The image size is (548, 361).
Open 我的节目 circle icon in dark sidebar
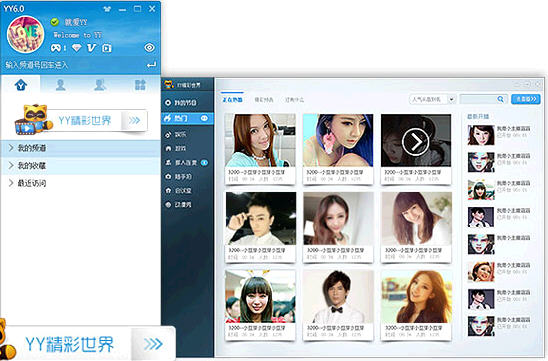click(x=168, y=103)
